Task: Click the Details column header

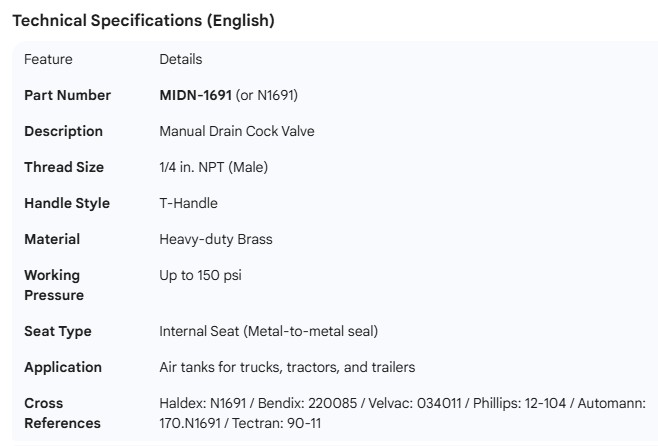Action: pos(181,59)
